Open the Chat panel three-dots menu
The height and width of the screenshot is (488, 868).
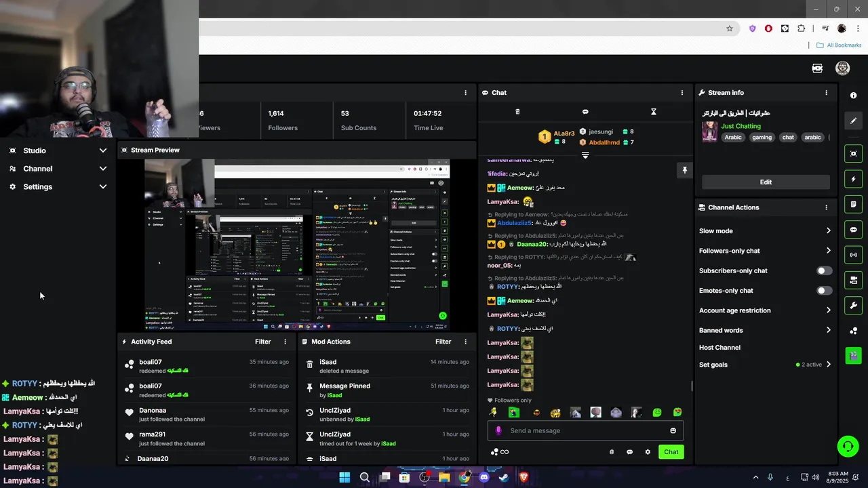pos(682,93)
